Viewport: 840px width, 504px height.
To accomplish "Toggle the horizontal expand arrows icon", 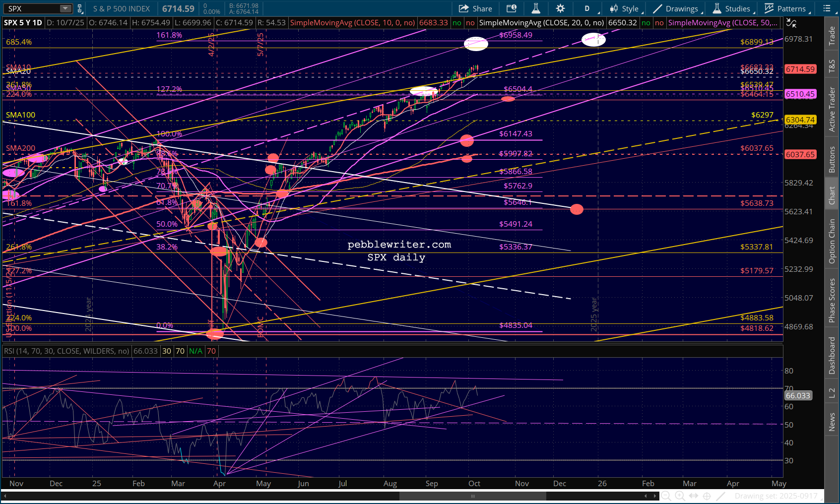I will (x=693, y=496).
